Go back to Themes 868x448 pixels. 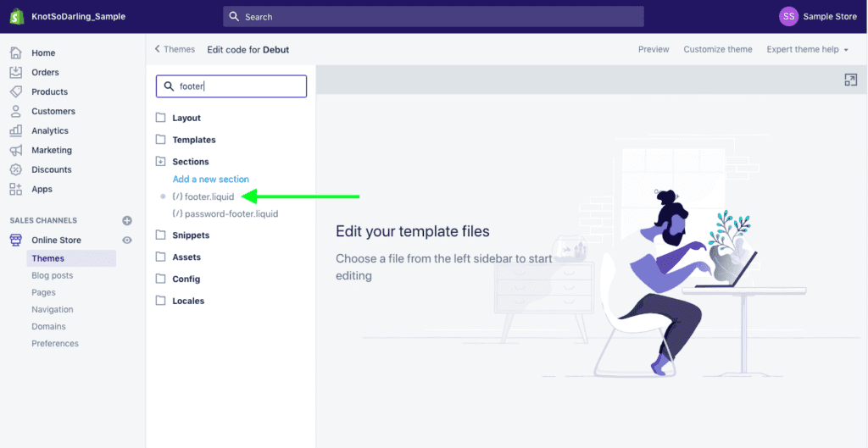[x=175, y=49]
